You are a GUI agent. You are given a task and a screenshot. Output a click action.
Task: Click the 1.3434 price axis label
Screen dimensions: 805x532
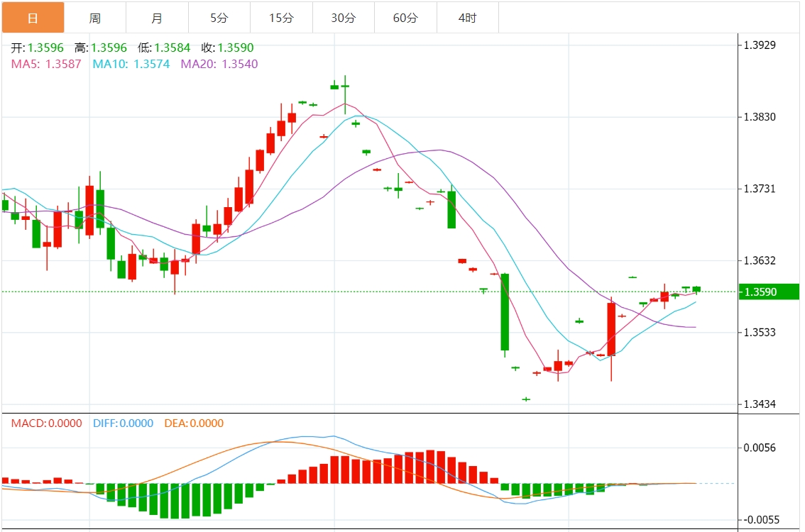point(760,404)
